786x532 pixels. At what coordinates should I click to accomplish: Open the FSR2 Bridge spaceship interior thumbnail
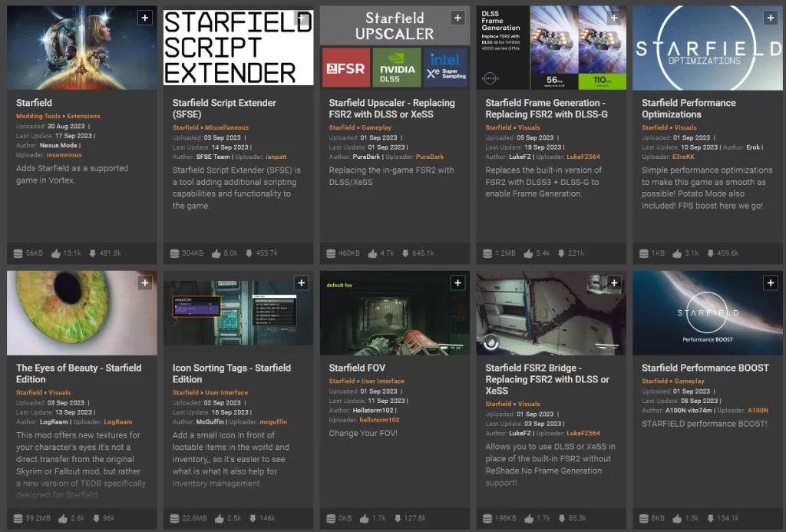551,313
